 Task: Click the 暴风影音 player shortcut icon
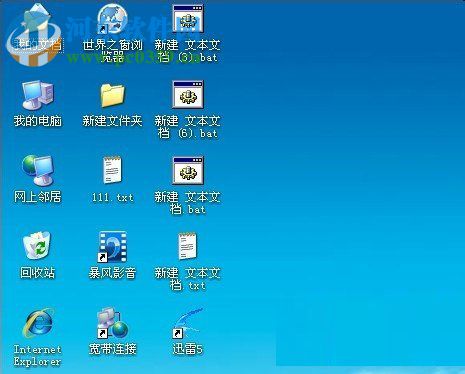coord(113,247)
